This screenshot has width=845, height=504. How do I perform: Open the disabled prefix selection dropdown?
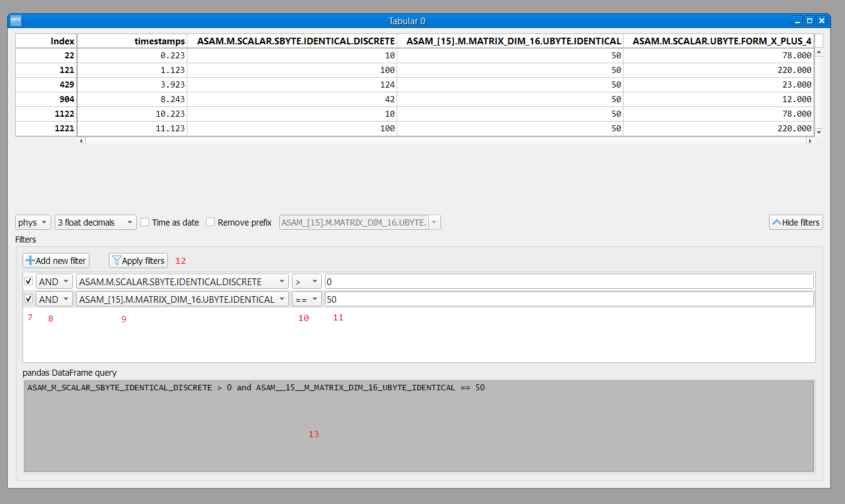pyautogui.click(x=360, y=223)
